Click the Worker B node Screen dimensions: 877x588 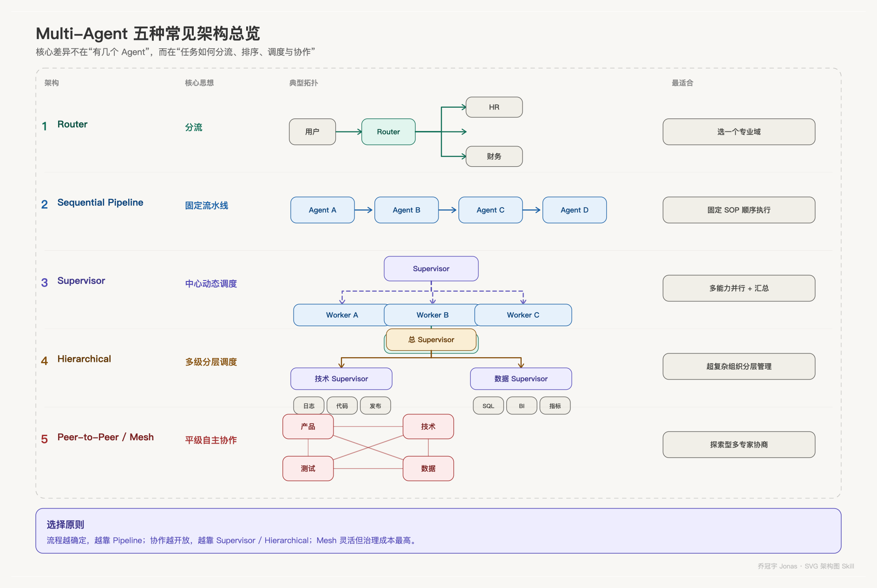click(x=432, y=315)
